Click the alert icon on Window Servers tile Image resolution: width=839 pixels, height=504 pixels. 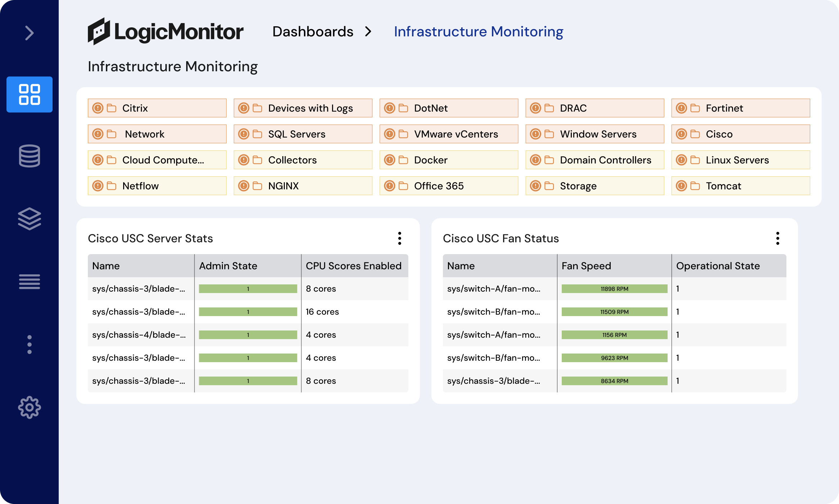click(x=535, y=134)
